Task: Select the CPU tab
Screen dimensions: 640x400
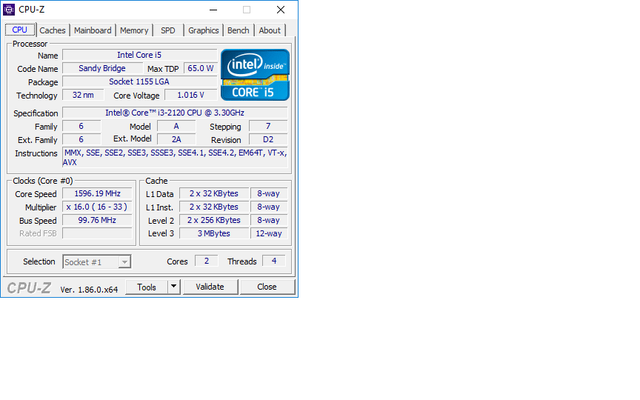Action: (20, 30)
